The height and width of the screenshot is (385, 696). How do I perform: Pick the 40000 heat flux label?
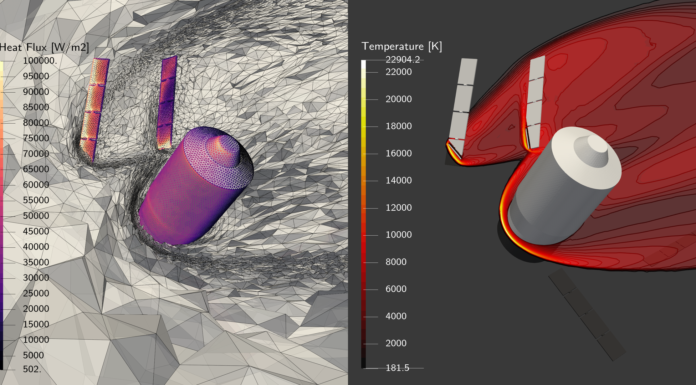(36, 247)
